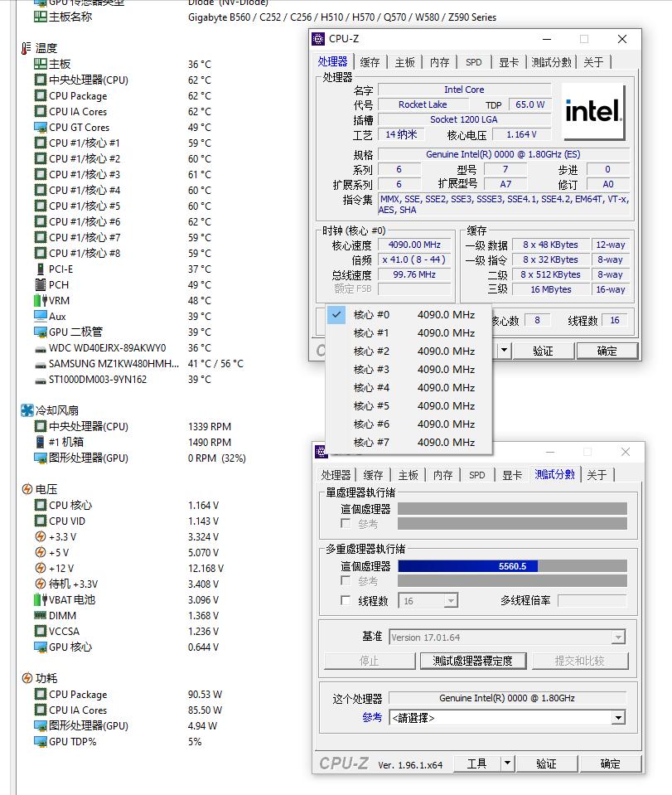Click the CPU-Z app icon in the title bar

click(x=318, y=39)
